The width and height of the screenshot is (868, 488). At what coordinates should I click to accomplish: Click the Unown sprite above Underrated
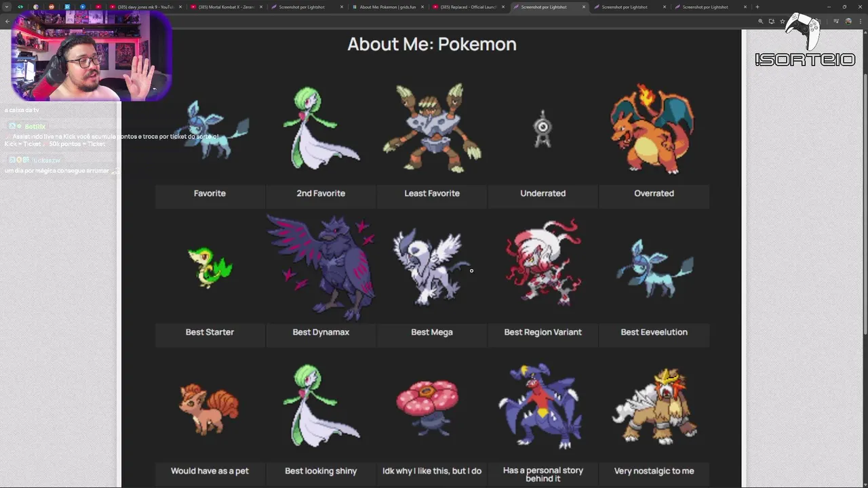[542, 129]
